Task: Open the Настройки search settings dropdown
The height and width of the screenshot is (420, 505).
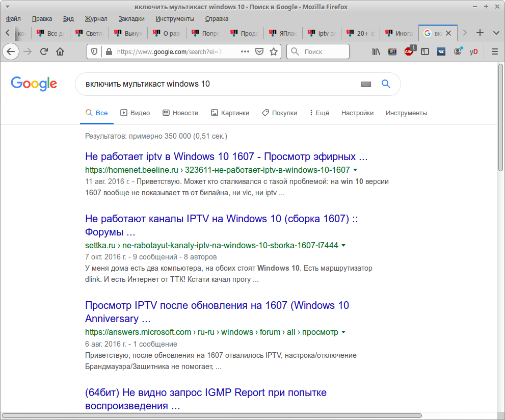Action: (x=358, y=113)
